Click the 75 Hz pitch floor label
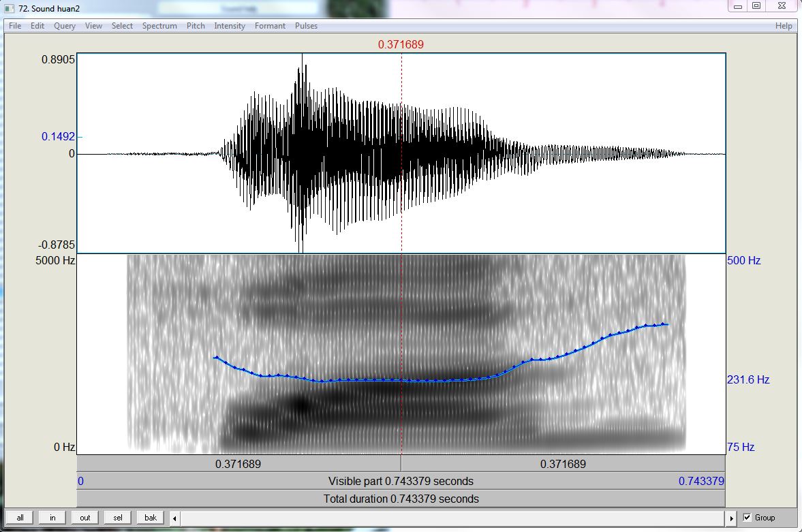The width and height of the screenshot is (802, 532). [741, 447]
